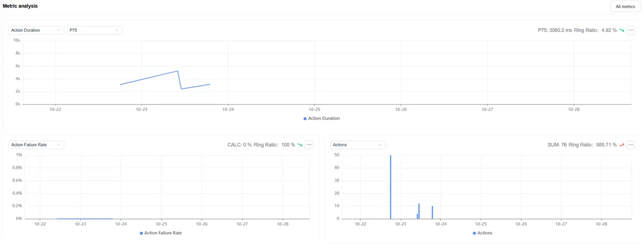Screen dimensions: 644x249
Task: Expand the Action Failure Rate metric dropdown
Action: point(36,145)
